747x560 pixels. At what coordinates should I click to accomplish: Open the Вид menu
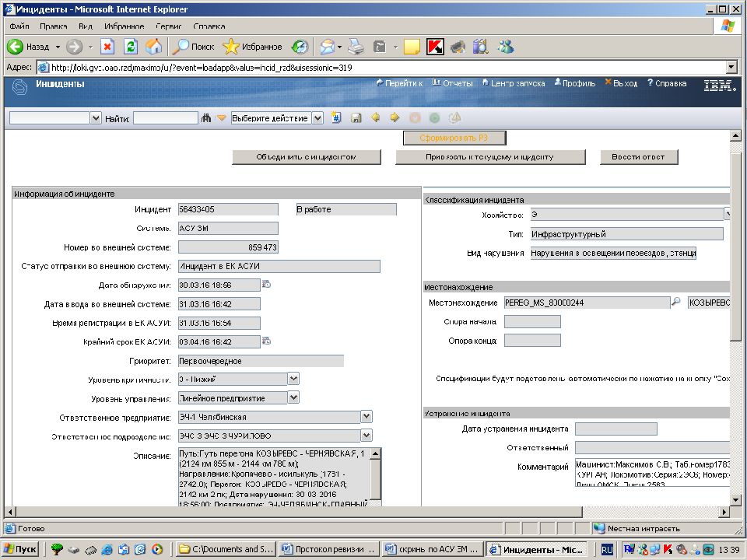[86, 26]
